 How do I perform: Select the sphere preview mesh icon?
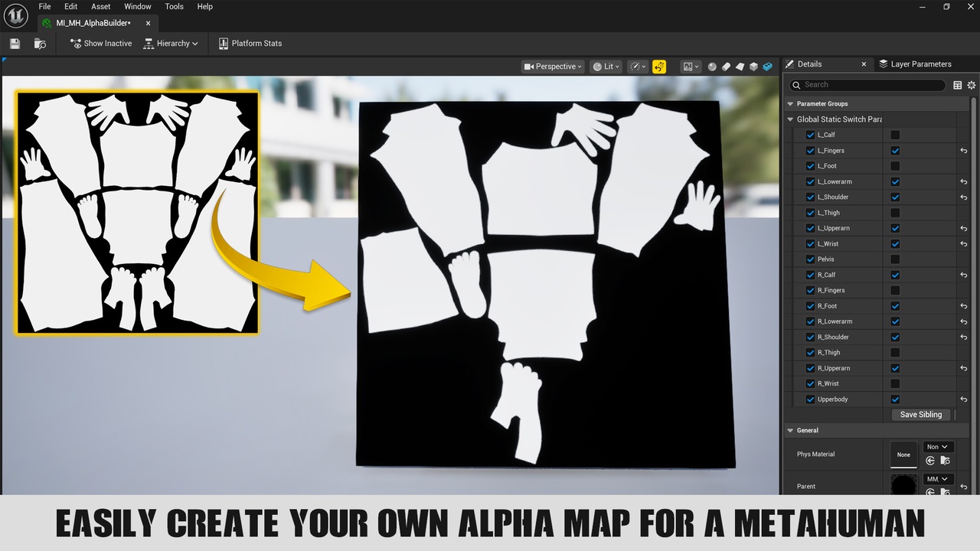(x=712, y=67)
